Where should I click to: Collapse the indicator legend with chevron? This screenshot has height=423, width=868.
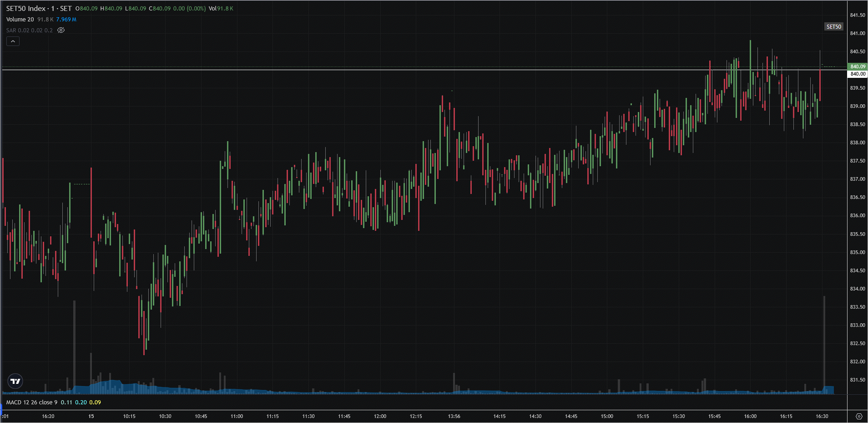point(13,41)
